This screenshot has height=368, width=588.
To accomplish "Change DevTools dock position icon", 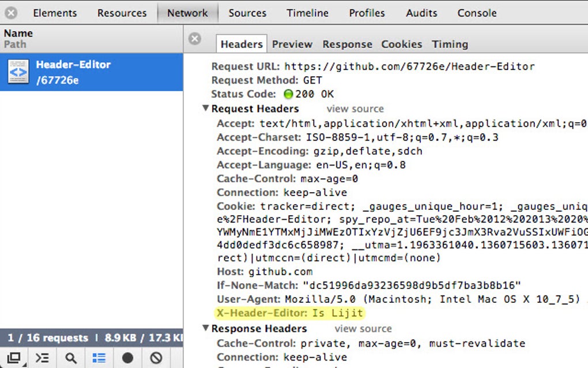I will [x=13, y=358].
